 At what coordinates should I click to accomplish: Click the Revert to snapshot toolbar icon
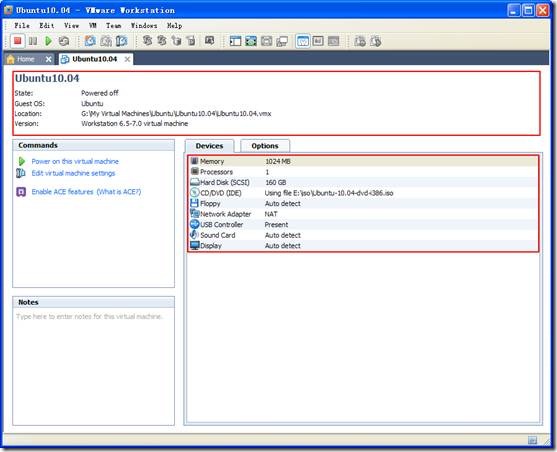click(106, 41)
